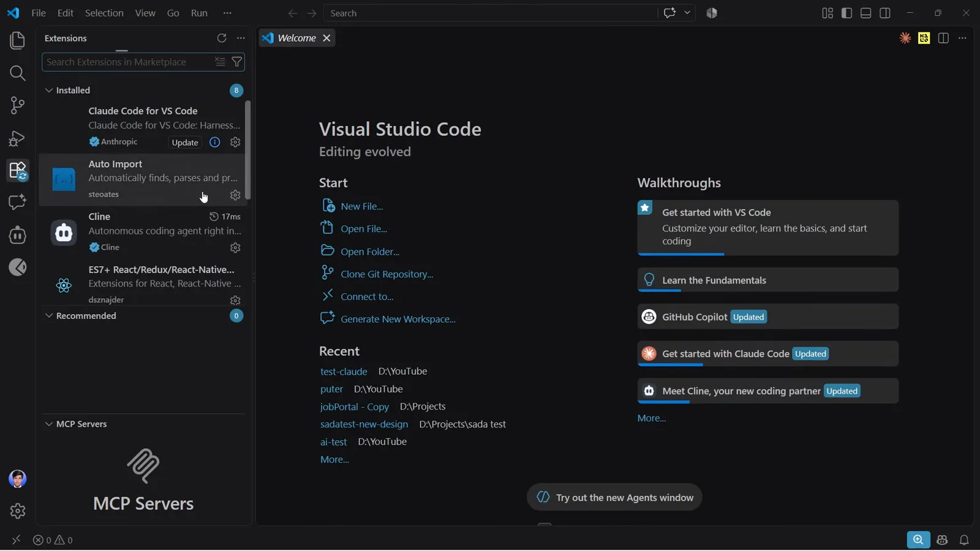980x551 pixels.
Task: Open the extensions filter funnel
Action: tap(237, 62)
